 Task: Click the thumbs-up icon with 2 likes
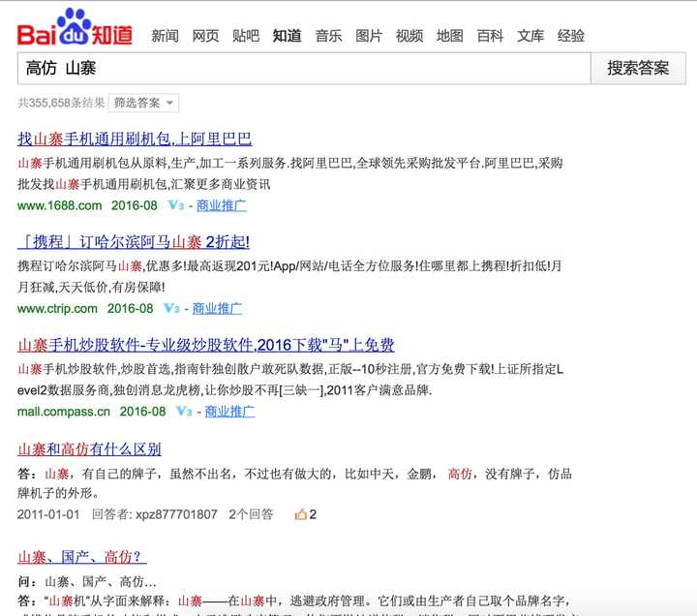tap(300, 514)
